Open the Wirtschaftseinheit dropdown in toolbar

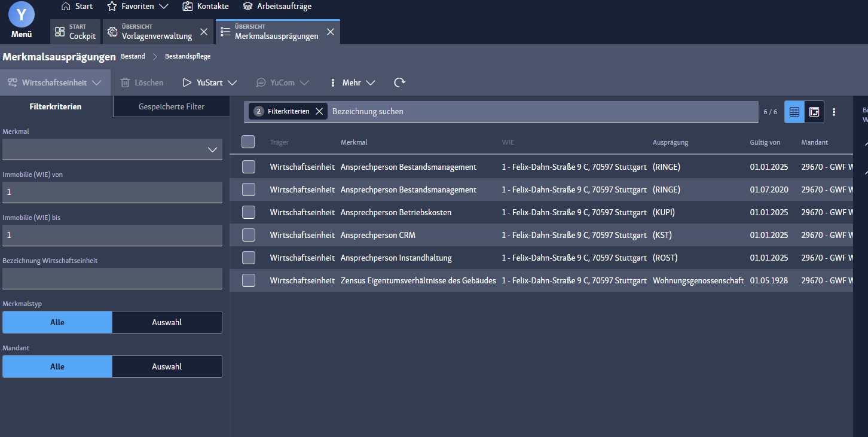tap(55, 82)
